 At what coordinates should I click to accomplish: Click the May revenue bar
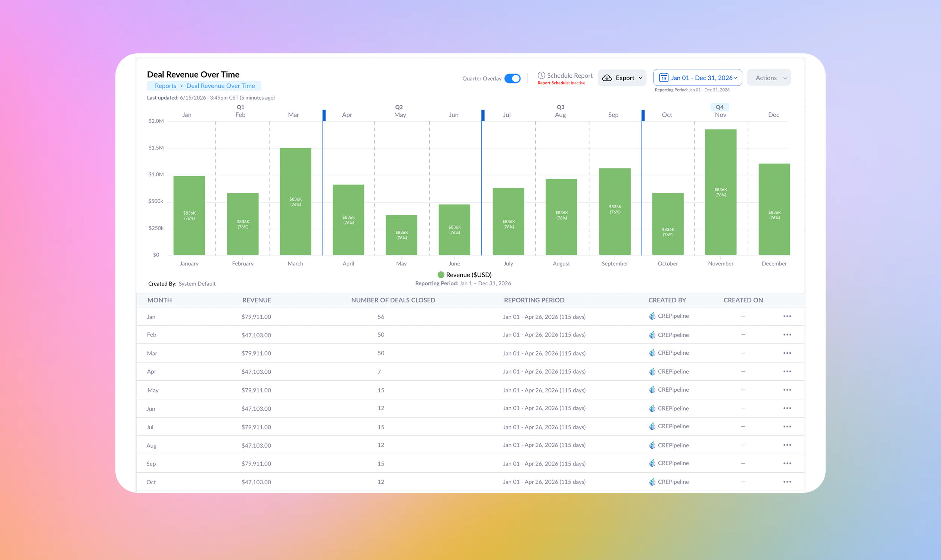point(401,235)
